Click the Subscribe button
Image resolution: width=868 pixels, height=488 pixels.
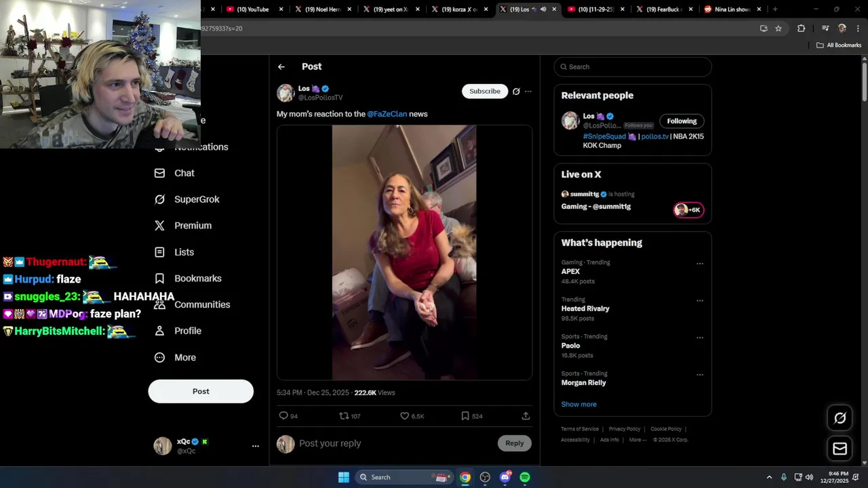485,91
